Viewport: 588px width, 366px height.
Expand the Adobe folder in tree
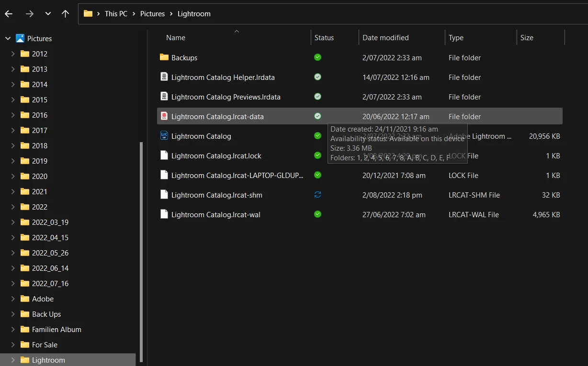(x=13, y=299)
